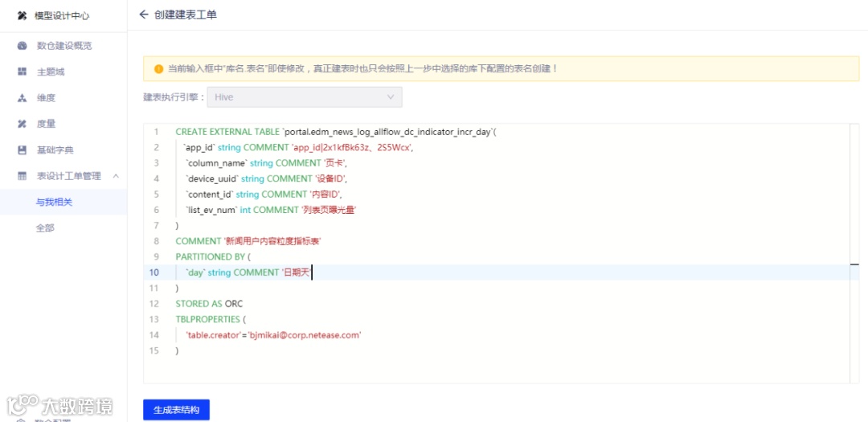
Task: Click the STORED AS ORC line
Action: coord(209,304)
